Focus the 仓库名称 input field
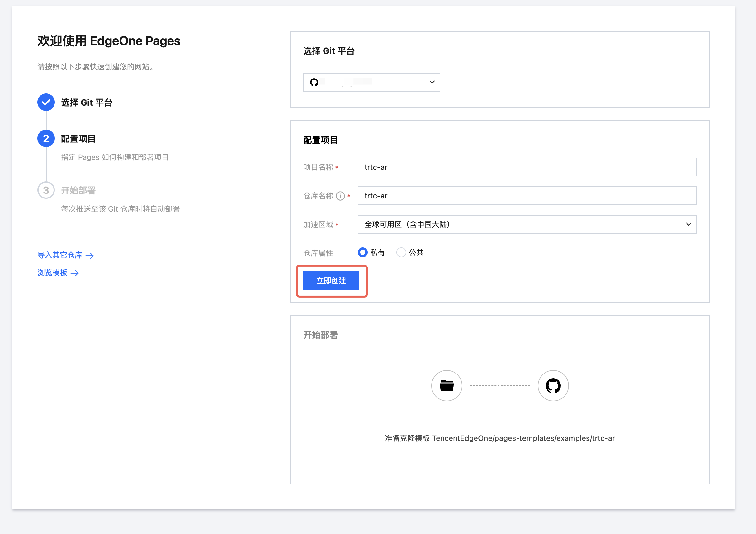Image resolution: width=756 pixels, height=534 pixels. coord(527,196)
